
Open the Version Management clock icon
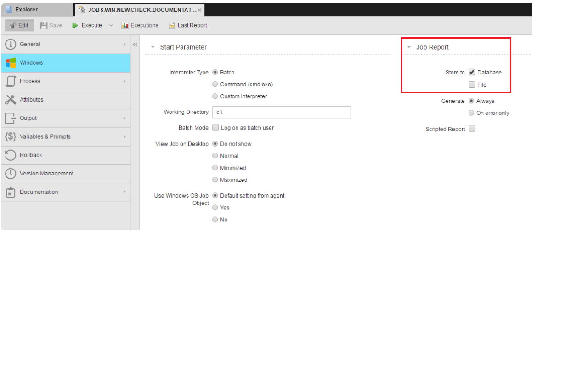pyautogui.click(x=10, y=174)
